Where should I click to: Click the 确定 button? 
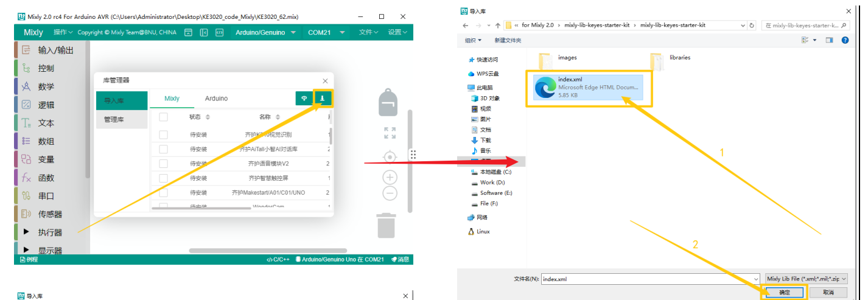785,293
